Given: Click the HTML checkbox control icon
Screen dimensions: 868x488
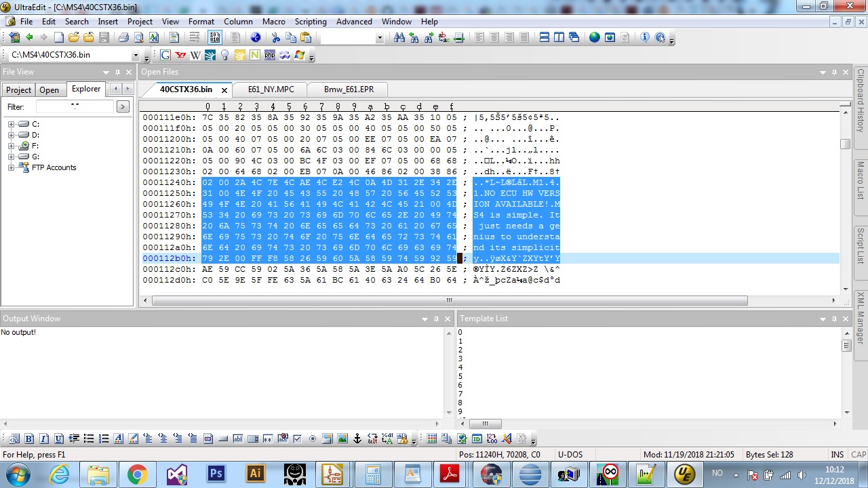Looking at the screenshot, I should (297, 439).
